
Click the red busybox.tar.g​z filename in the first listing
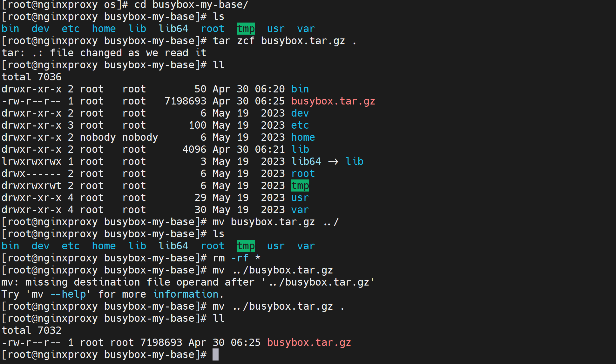[333, 101]
